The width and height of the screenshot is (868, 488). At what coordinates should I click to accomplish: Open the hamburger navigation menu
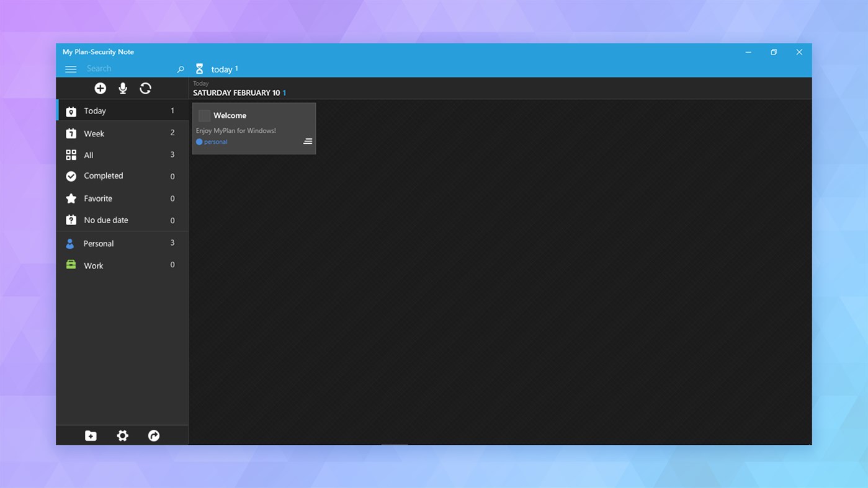point(71,69)
